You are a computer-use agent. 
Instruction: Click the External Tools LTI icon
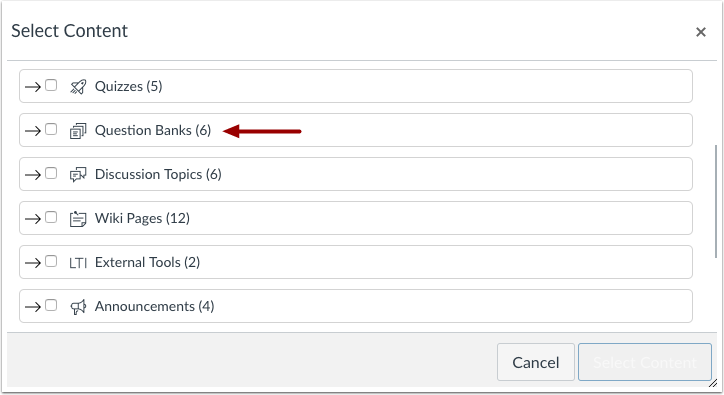(78, 263)
